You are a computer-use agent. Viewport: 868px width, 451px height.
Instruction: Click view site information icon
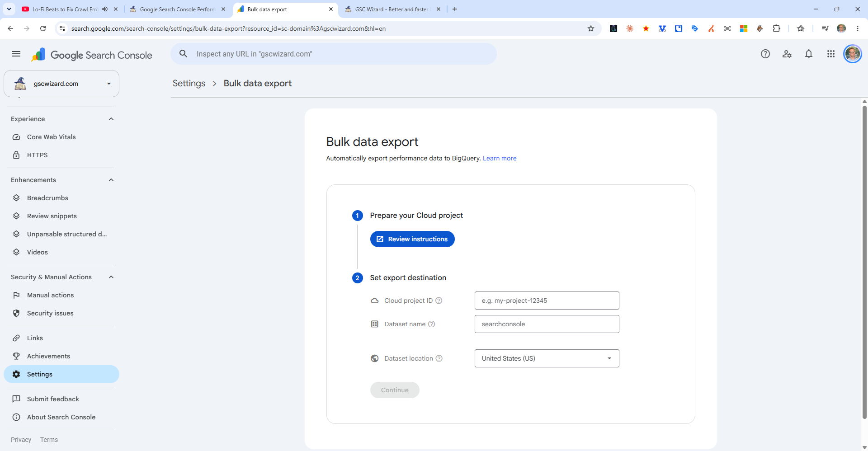(62, 28)
